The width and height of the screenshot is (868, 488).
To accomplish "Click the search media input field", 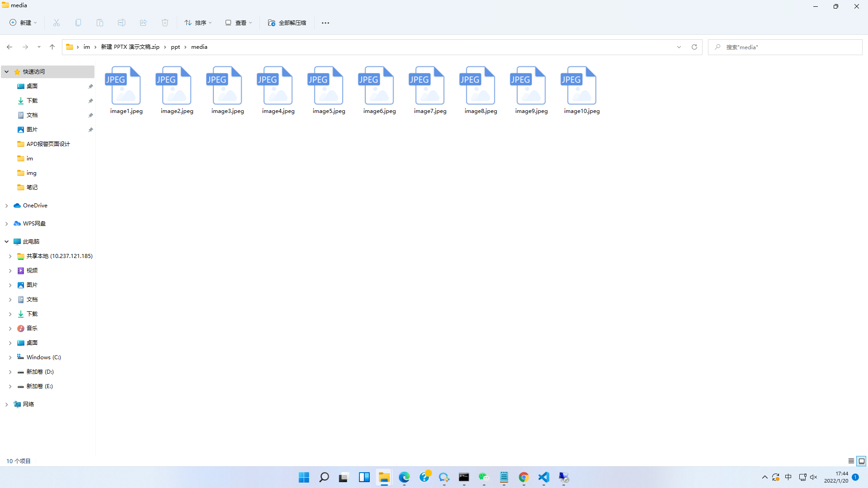I will coord(785,47).
